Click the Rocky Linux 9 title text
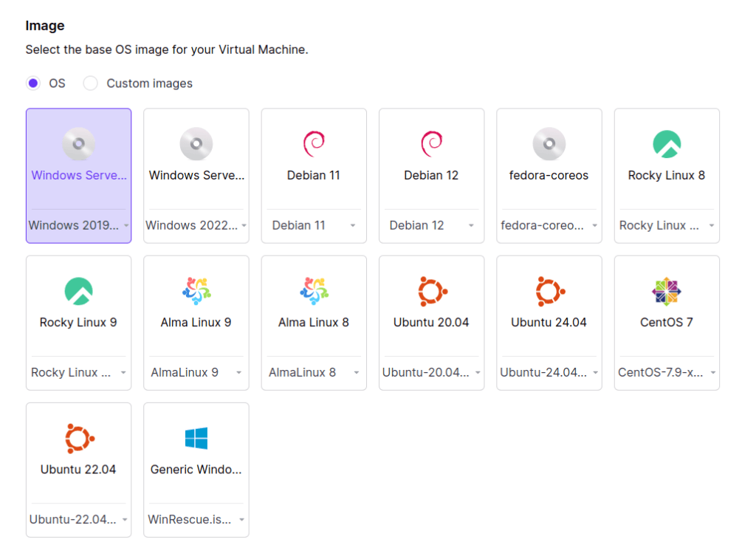This screenshot has width=756, height=556. pos(78,322)
